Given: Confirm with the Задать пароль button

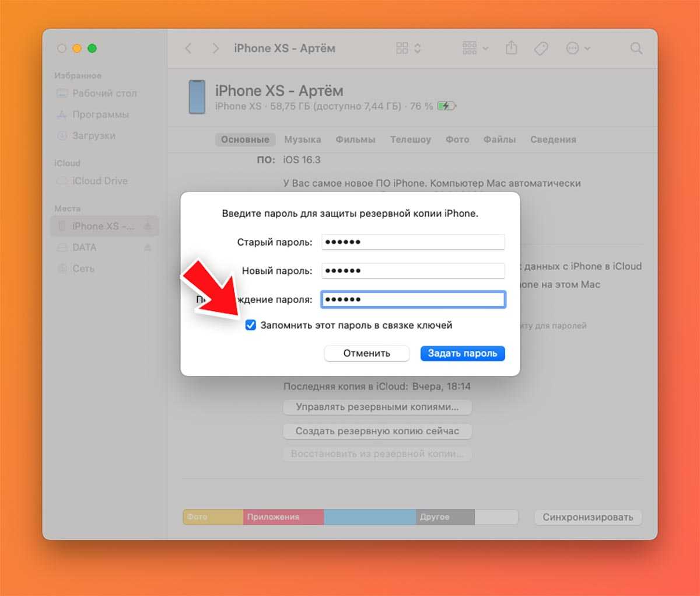Looking at the screenshot, I should tap(463, 353).
